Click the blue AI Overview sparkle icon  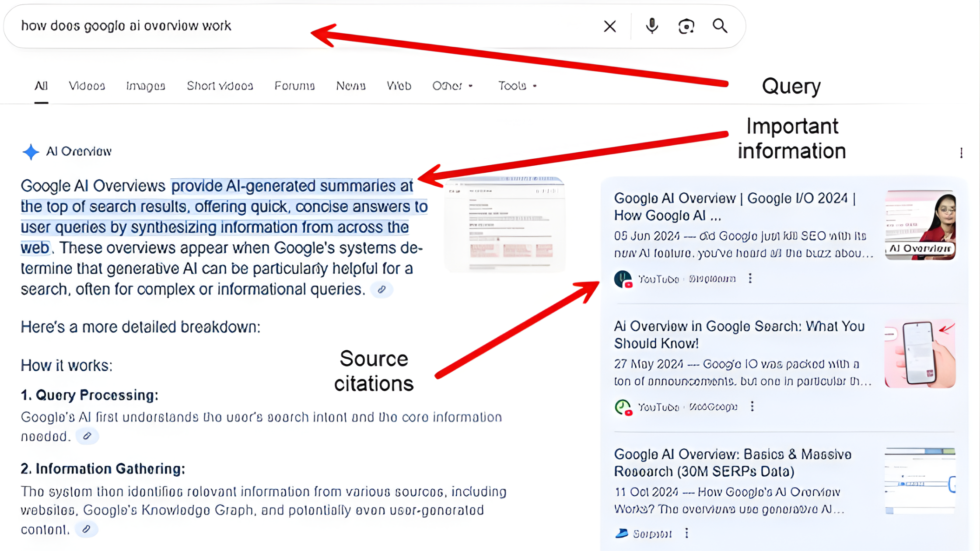[31, 152]
